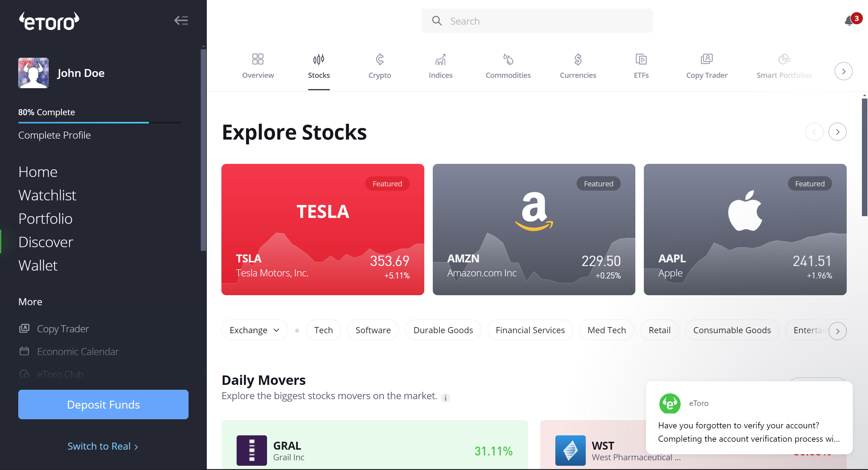Open notifications bell with 3 alerts
The width and height of the screenshot is (868, 470).
(849, 21)
